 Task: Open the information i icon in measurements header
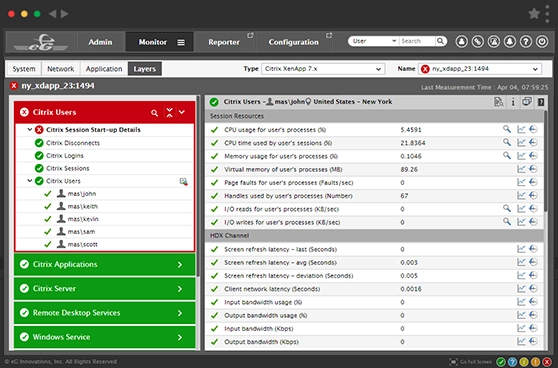coord(513,102)
